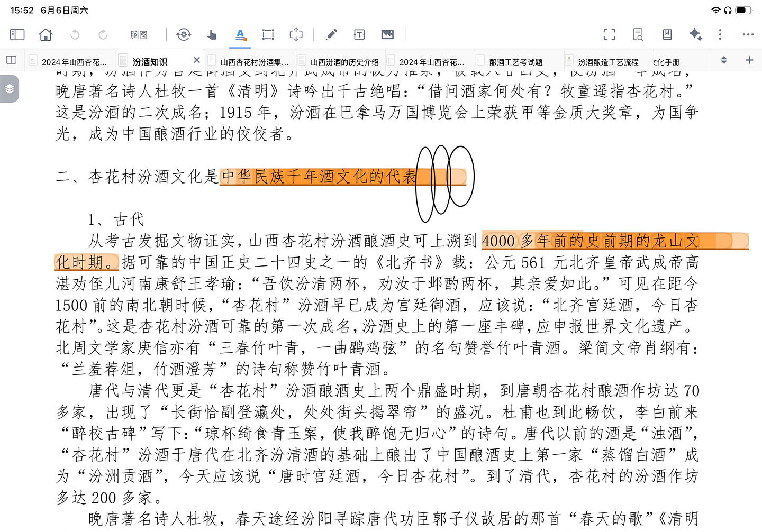
Task: Switch to the 山西汾酒的历史介绍 tab
Action: click(344, 62)
